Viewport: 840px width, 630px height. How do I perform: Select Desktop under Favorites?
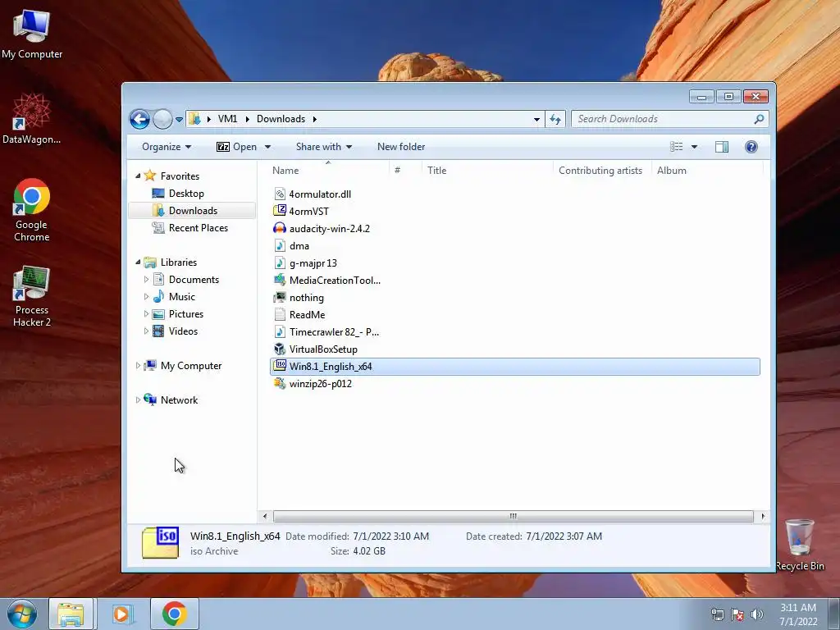186,194
